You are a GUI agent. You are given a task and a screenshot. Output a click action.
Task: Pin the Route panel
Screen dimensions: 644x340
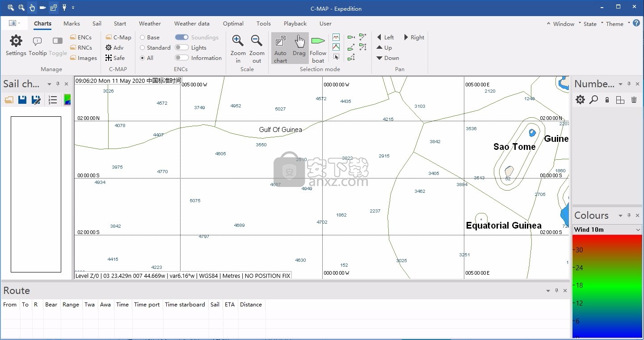pos(556,290)
